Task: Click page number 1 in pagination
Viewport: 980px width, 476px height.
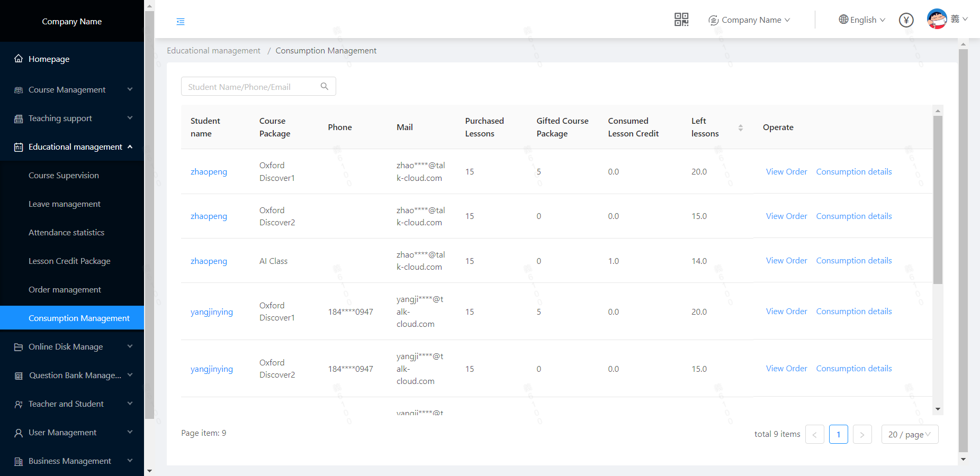Action: pos(838,434)
